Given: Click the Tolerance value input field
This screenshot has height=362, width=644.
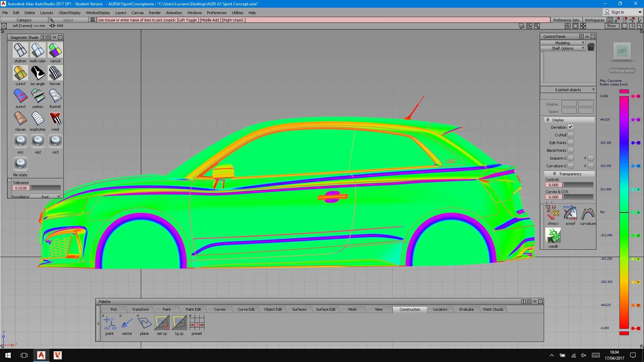Looking at the screenshot, I should (21, 188).
